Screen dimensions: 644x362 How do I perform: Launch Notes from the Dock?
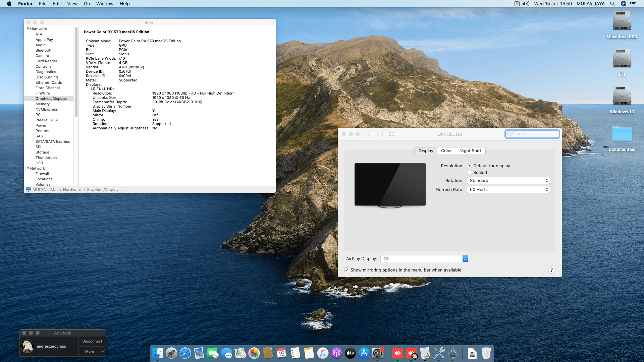tap(309, 353)
